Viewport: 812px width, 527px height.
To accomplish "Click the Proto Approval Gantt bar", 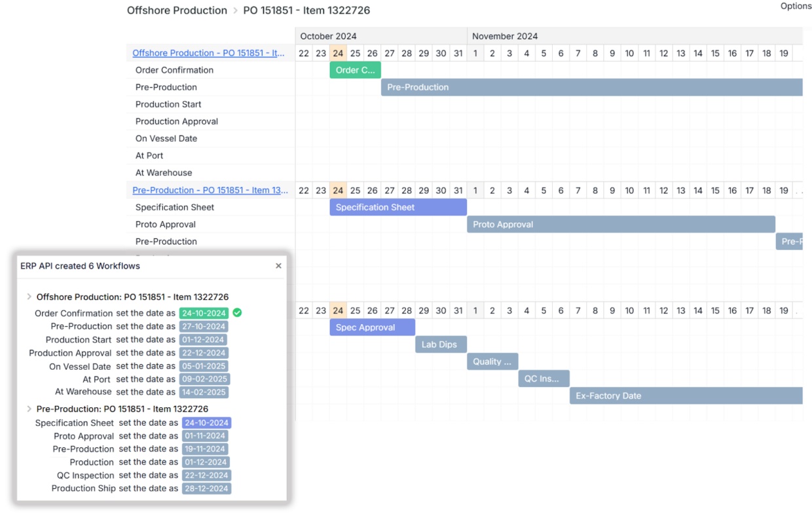I will [620, 225].
